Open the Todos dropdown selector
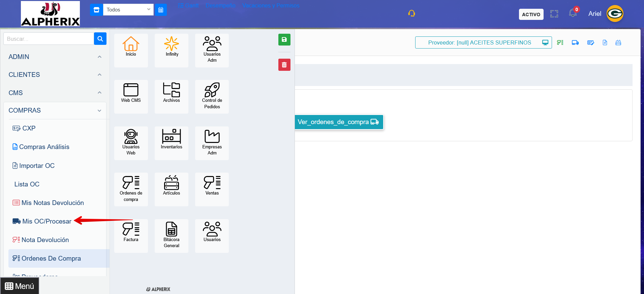The height and width of the screenshot is (294, 644). click(x=128, y=10)
